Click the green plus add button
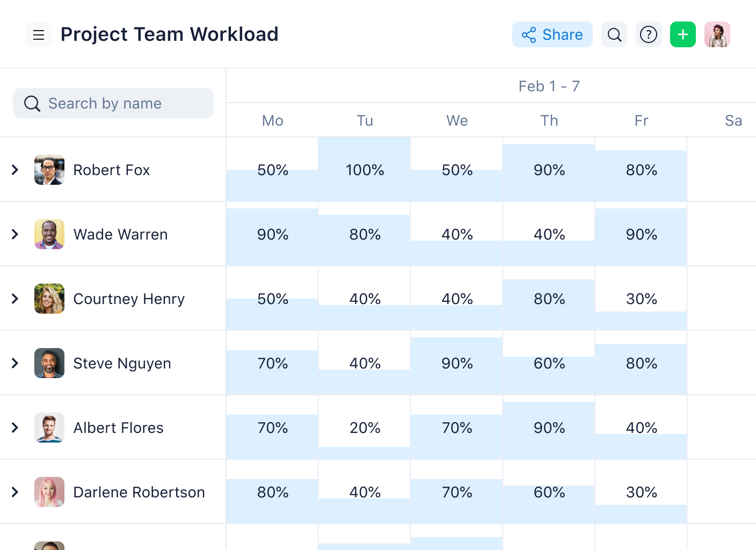 [x=683, y=35]
